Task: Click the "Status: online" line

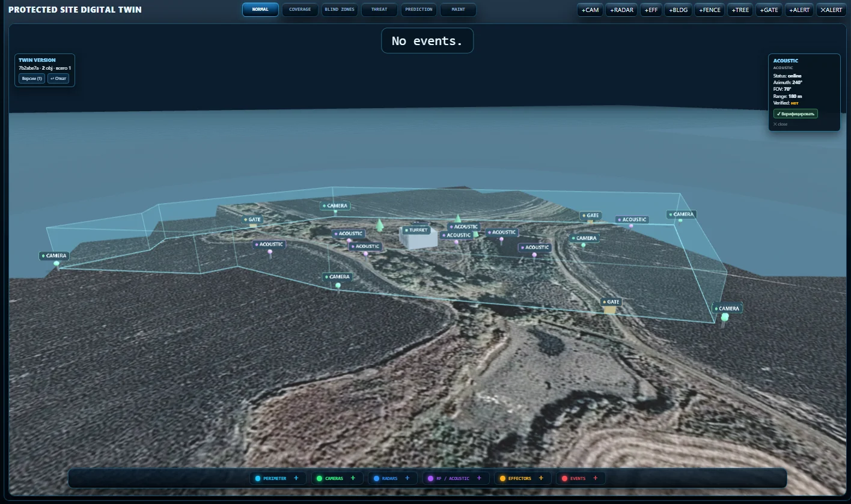Action: tap(787, 76)
